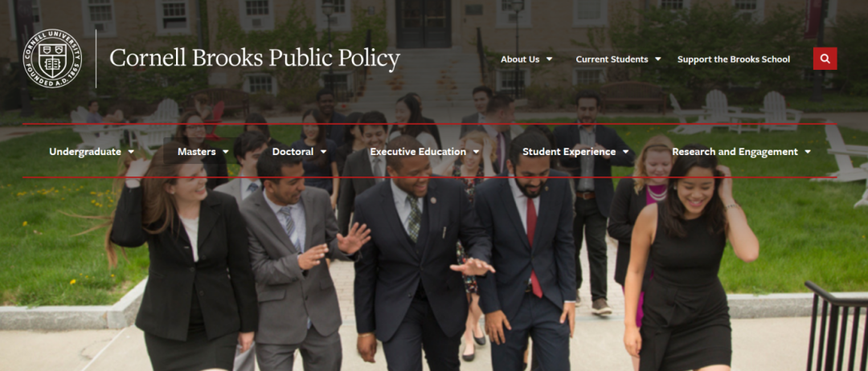
Task: Expand the Doctoral menu arrow
Action: [323, 152]
